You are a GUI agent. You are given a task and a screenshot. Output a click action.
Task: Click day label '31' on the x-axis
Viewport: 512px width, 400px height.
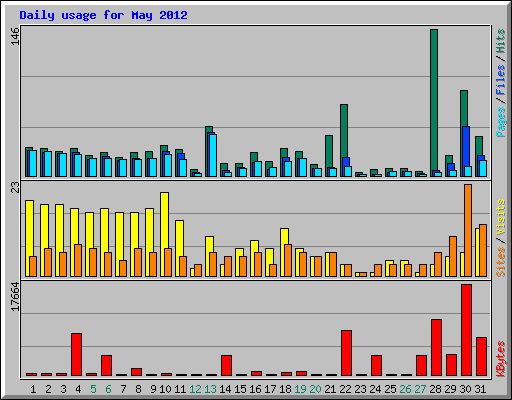point(480,389)
